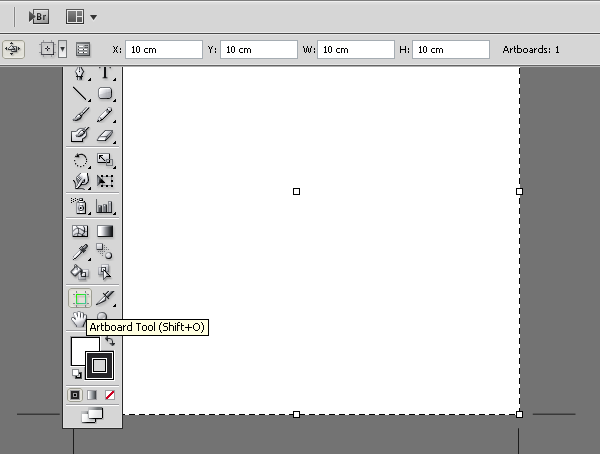Image resolution: width=600 pixels, height=454 pixels.
Task: Select the Slice tool
Action: 105,298
